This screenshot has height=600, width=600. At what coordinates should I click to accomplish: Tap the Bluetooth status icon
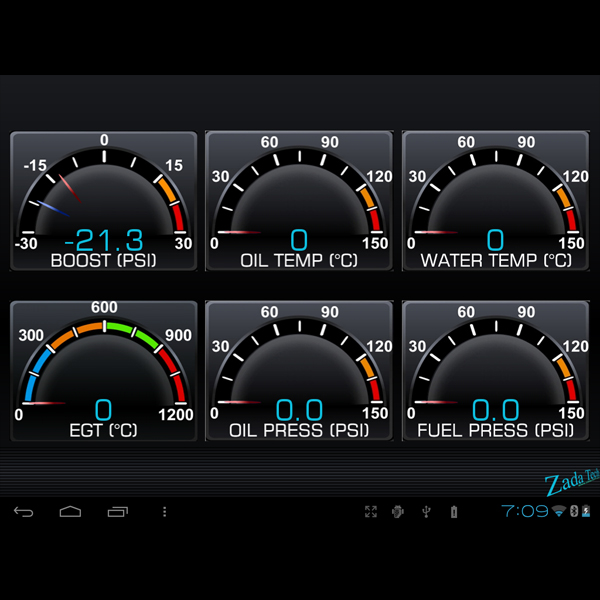[574, 511]
